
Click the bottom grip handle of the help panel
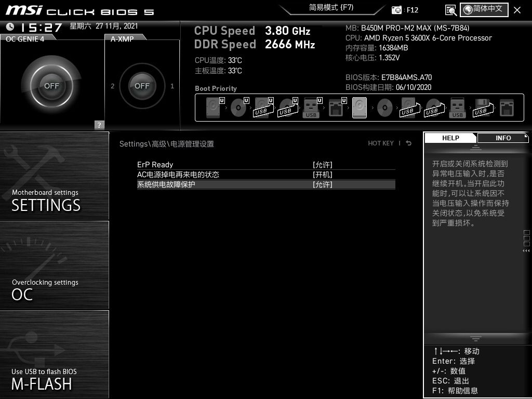click(x=476, y=338)
